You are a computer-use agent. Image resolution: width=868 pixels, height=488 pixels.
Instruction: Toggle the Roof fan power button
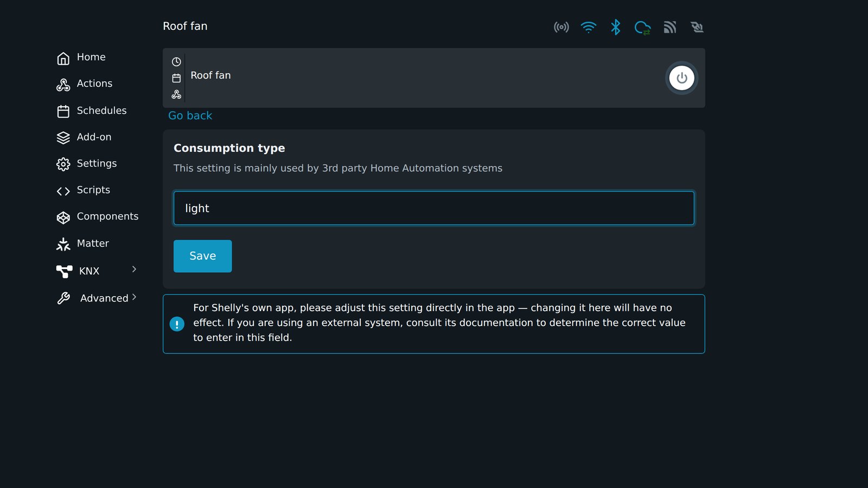coord(681,78)
